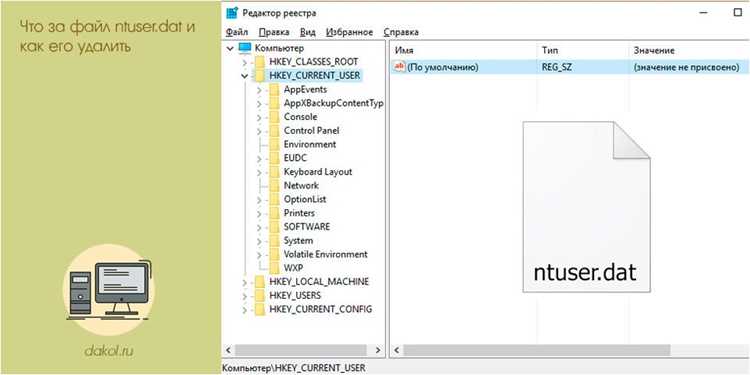Open the Правка menu
750x375 pixels.
(x=274, y=32)
